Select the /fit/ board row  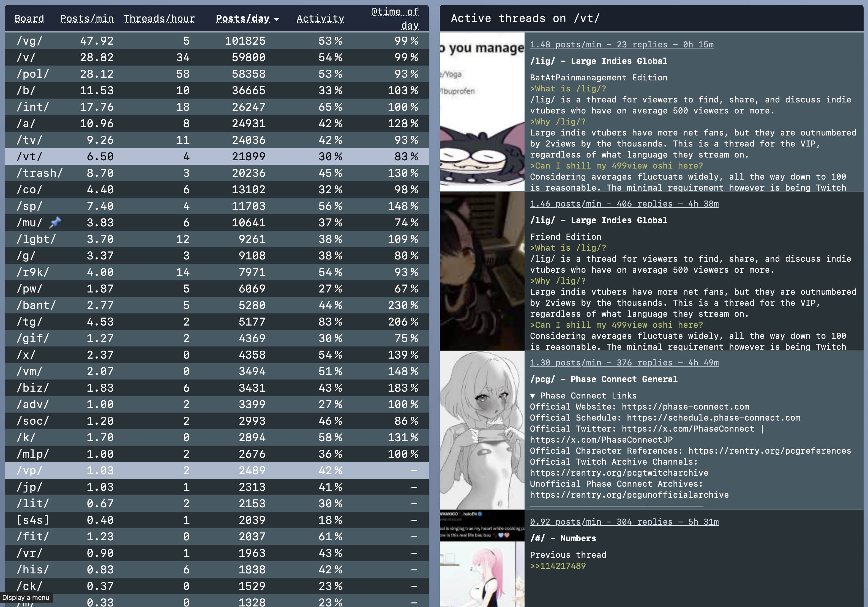(217, 536)
